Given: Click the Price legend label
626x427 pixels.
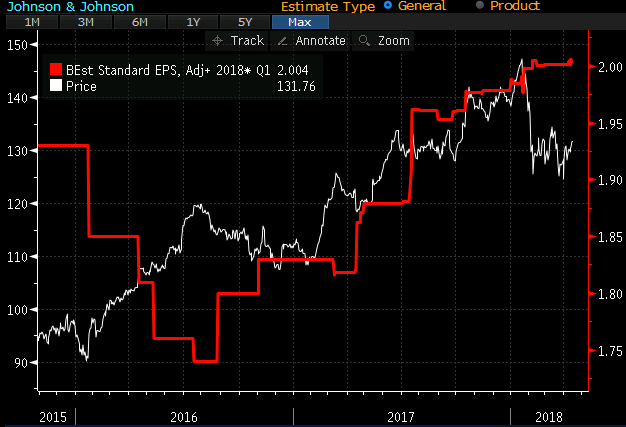Looking at the screenshot, I should pyautogui.click(x=81, y=86).
